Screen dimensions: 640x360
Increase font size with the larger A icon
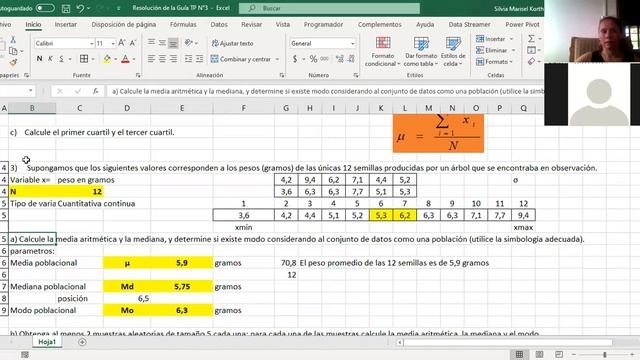pyautogui.click(x=122, y=43)
